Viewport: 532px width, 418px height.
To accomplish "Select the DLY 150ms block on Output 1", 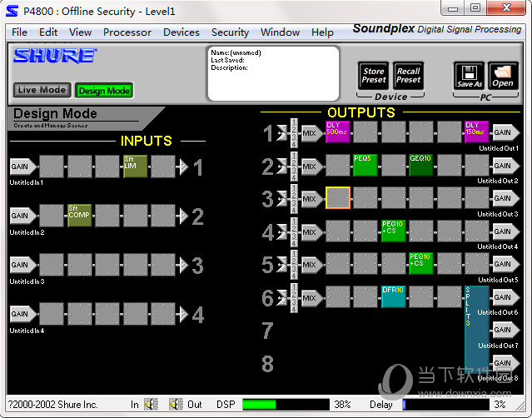I will click(477, 132).
